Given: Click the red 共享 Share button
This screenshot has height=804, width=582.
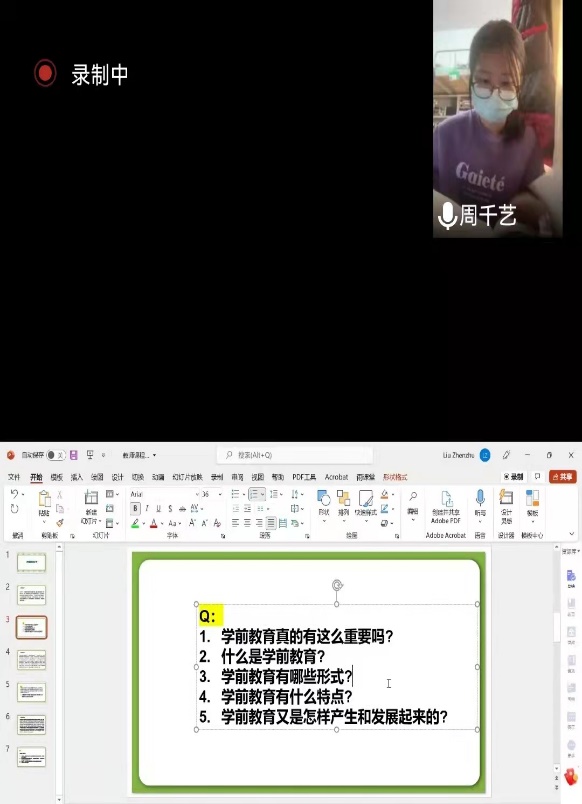Looking at the screenshot, I should coord(563,476).
